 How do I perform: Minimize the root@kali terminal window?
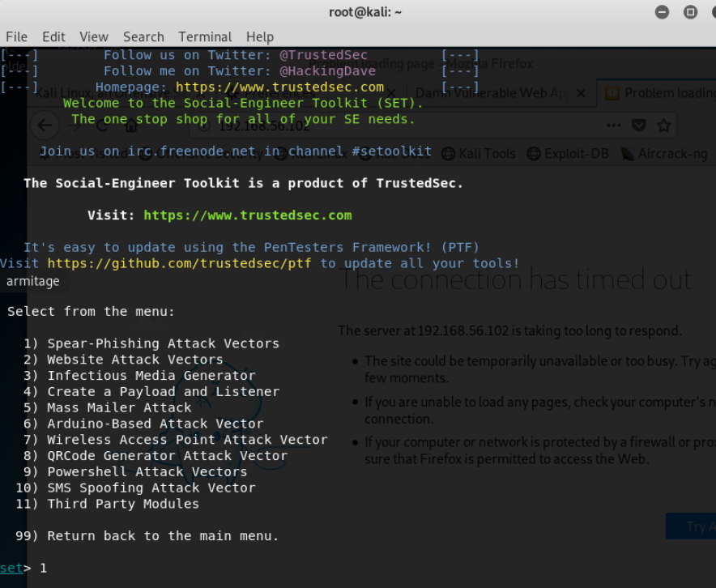[663, 12]
